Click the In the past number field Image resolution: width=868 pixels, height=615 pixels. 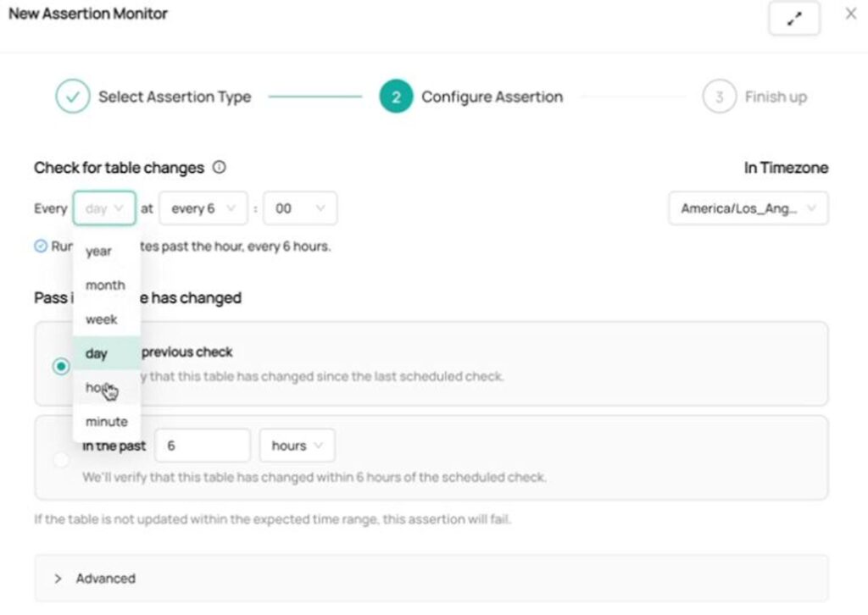(202, 446)
